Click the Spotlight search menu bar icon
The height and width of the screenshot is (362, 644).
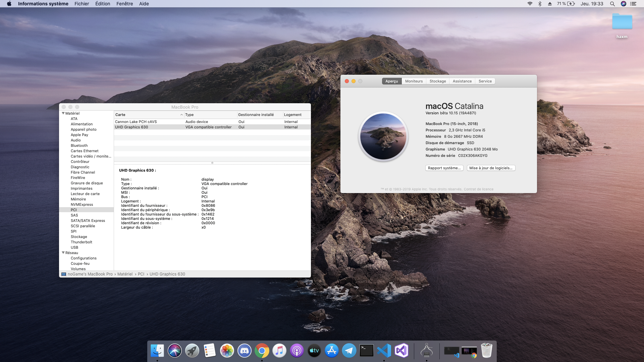(612, 4)
